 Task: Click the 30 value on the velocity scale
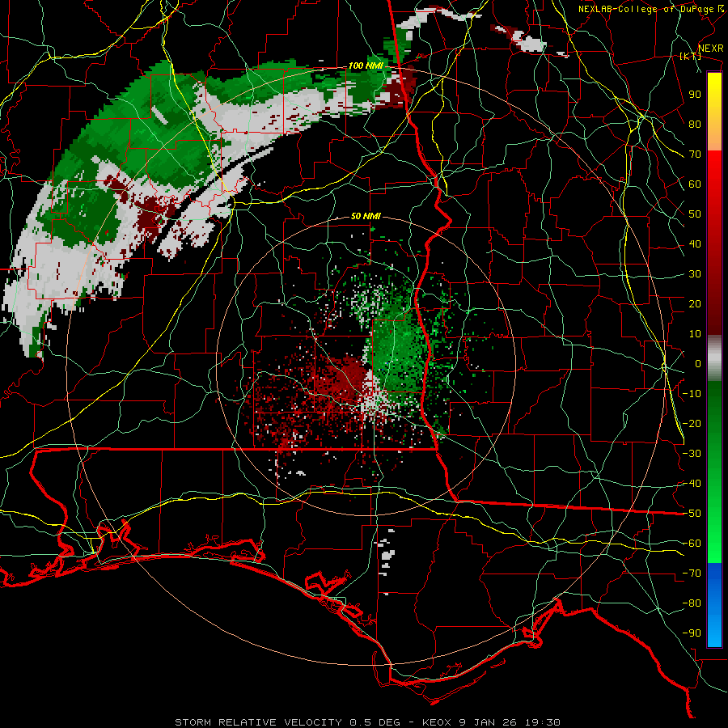pos(695,274)
